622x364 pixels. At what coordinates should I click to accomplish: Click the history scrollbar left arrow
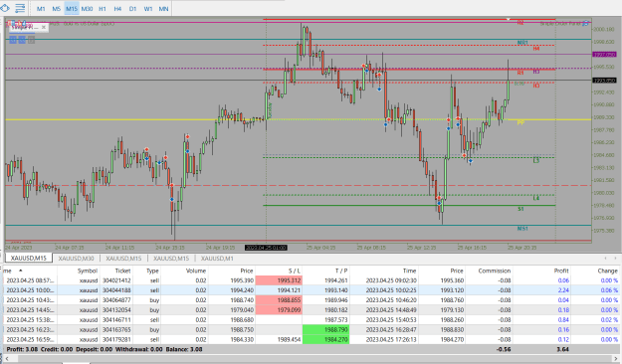7,359
